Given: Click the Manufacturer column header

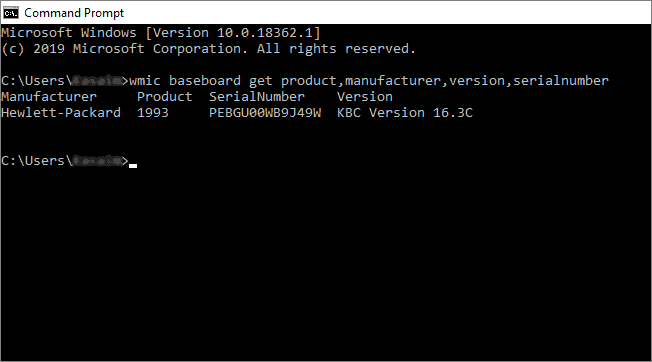Looking at the screenshot, I should [x=49, y=97].
